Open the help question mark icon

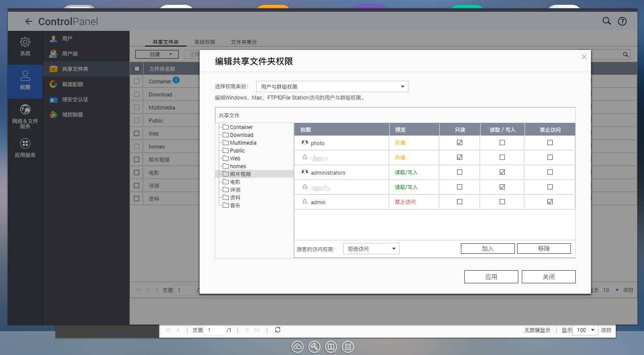pos(622,21)
